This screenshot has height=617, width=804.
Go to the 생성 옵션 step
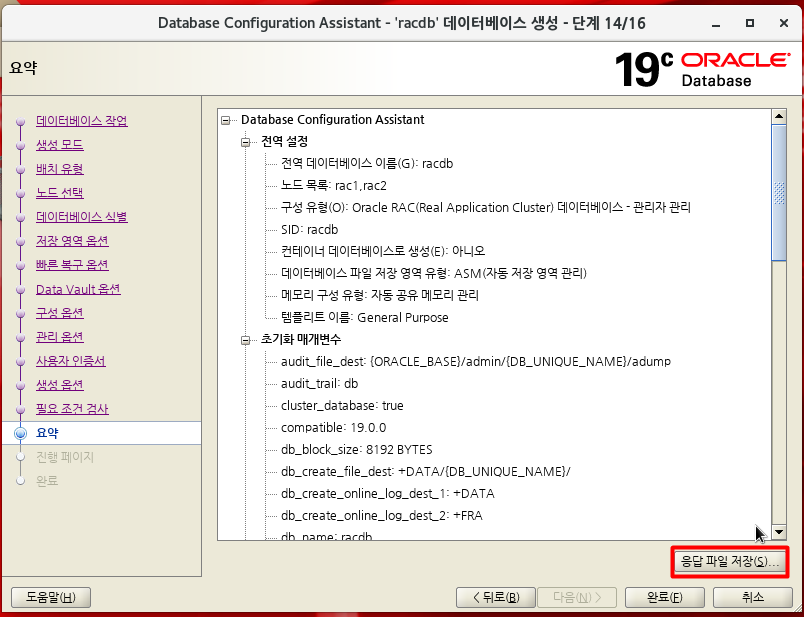coord(59,385)
